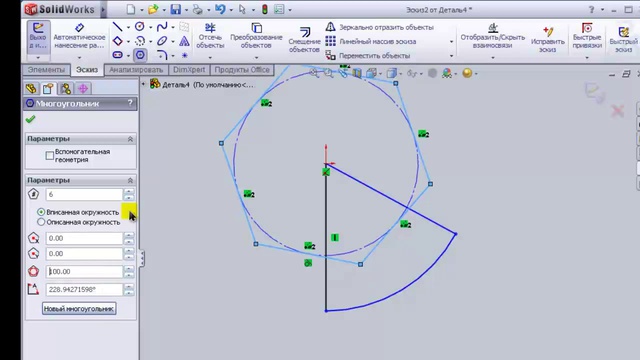This screenshot has height=360, width=640.
Task: Click the Undo icon
Action: coord(220,9)
